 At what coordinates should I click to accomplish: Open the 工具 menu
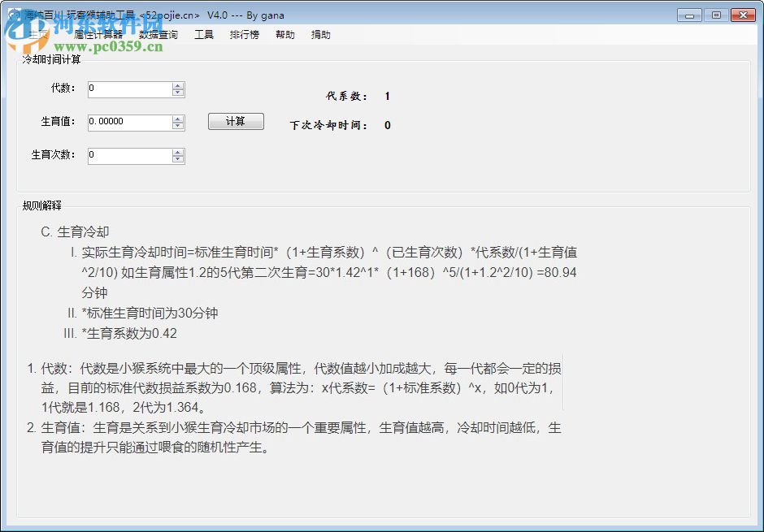click(203, 34)
